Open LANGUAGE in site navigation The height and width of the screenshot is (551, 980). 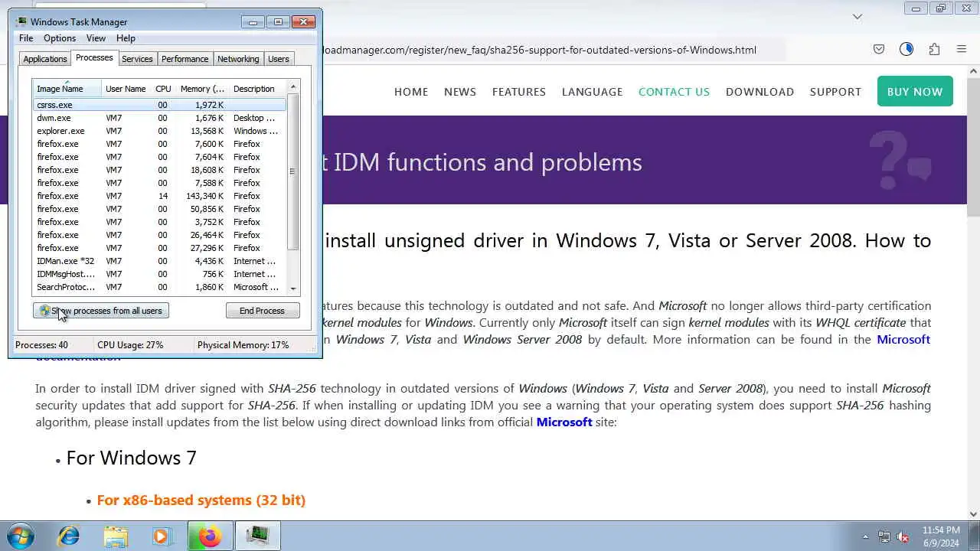pos(592,92)
